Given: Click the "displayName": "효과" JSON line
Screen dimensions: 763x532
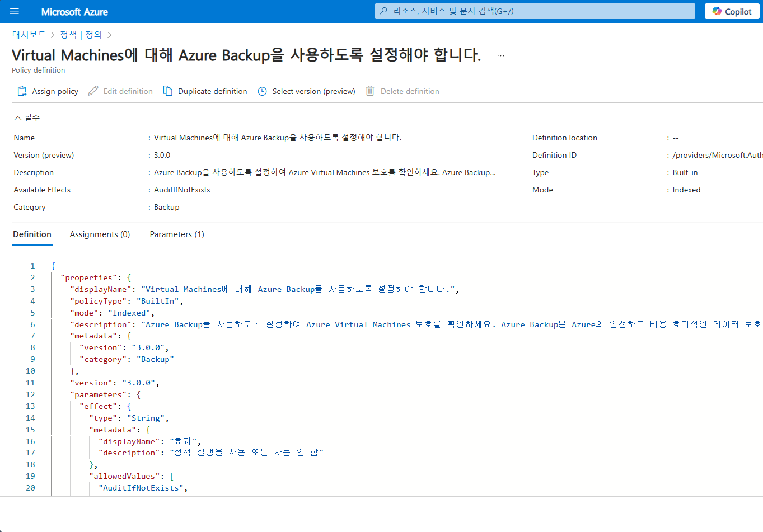Looking at the screenshot, I should (149, 441).
